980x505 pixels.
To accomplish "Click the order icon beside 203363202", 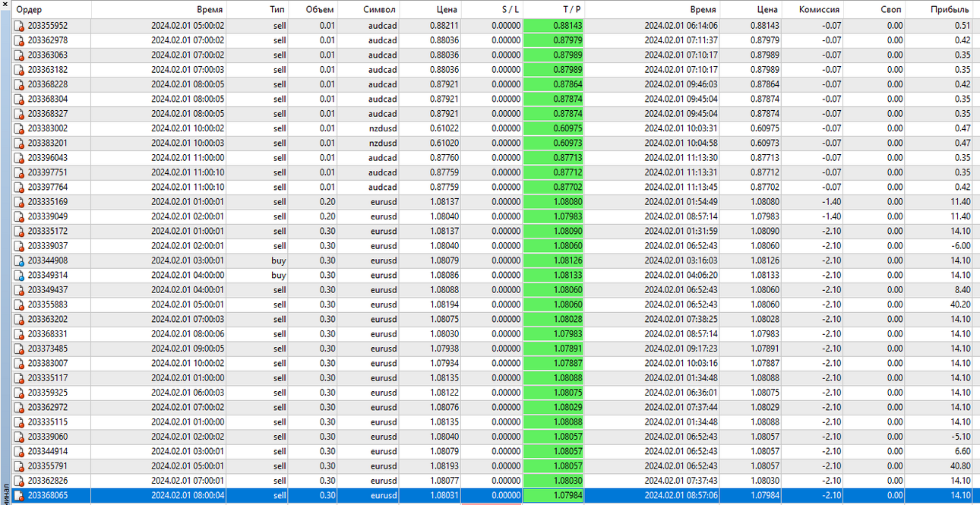I will [20, 319].
